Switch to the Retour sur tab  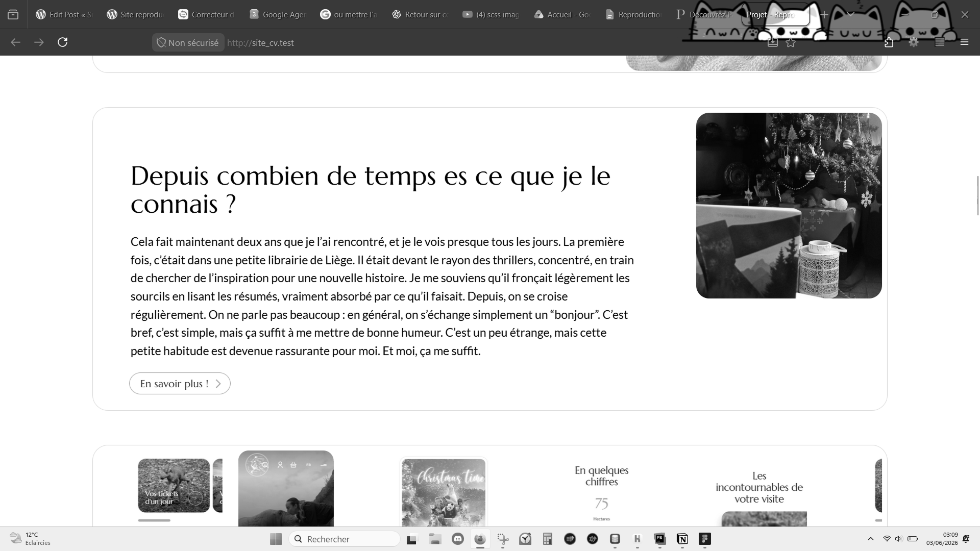tap(420, 15)
